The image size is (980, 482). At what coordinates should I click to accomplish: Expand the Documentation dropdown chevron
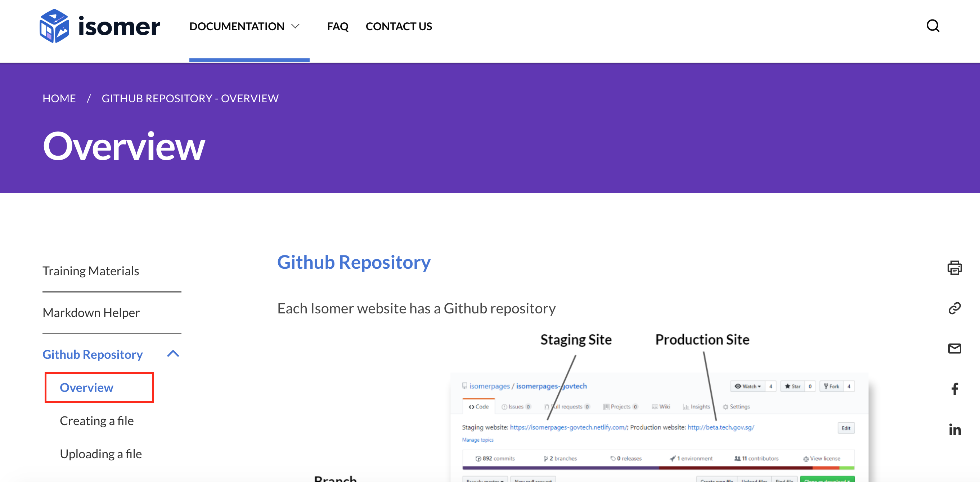coord(295,26)
